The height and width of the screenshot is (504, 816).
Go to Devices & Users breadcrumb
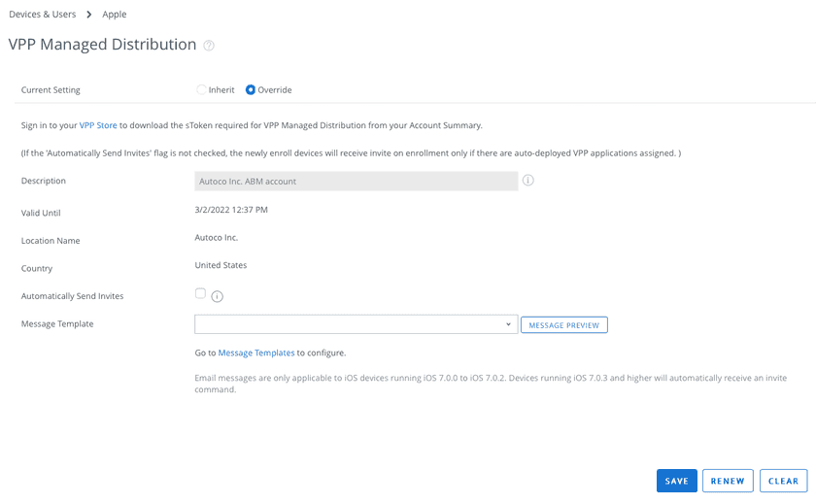[43, 15]
